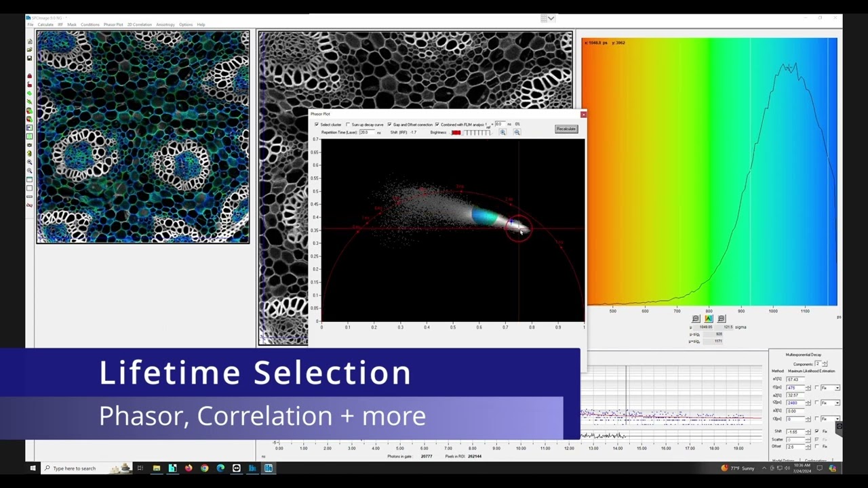This screenshot has width=868, height=488.
Task: Toggle Gap and Offset correction checkbox
Action: coord(389,125)
